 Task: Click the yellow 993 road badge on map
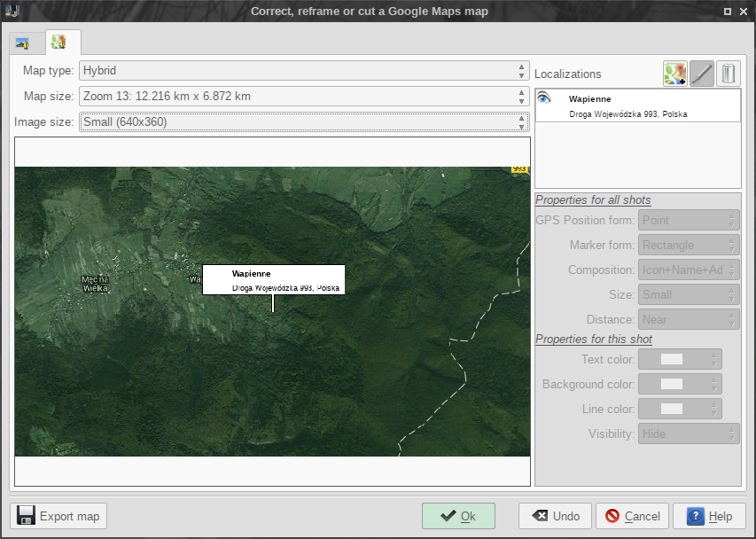[519, 169]
